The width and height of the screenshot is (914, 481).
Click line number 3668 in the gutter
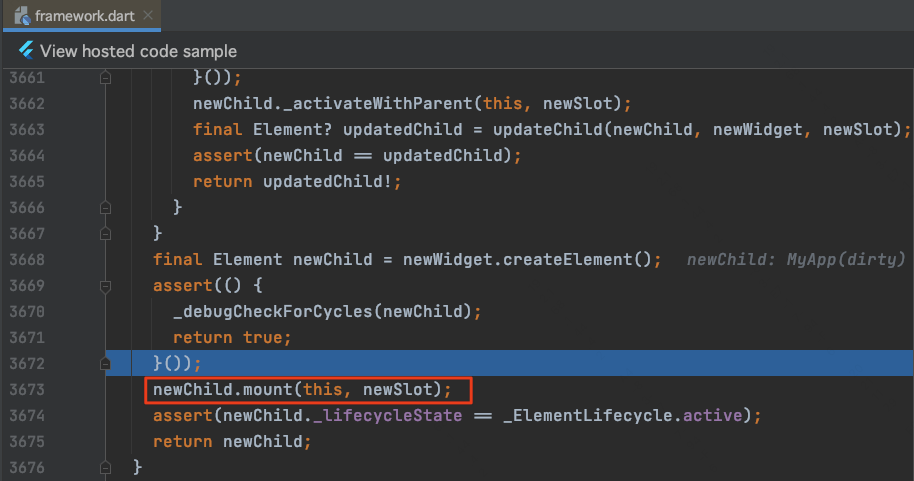coord(32,259)
